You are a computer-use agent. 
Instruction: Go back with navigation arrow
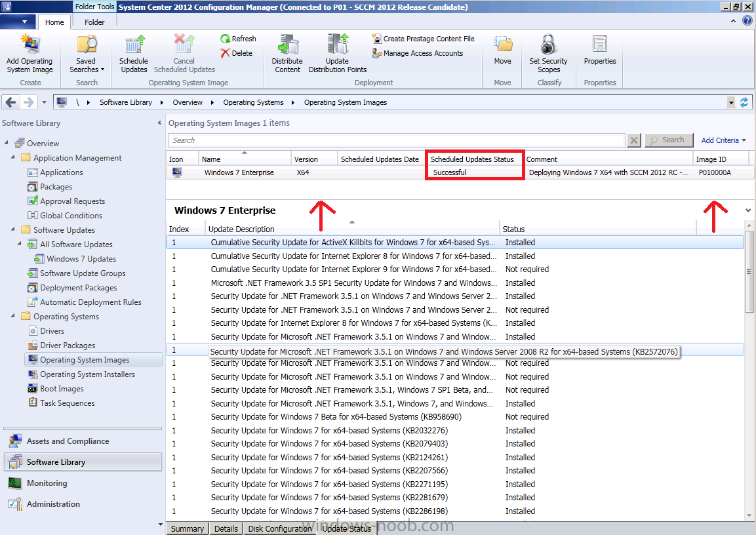[11, 102]
